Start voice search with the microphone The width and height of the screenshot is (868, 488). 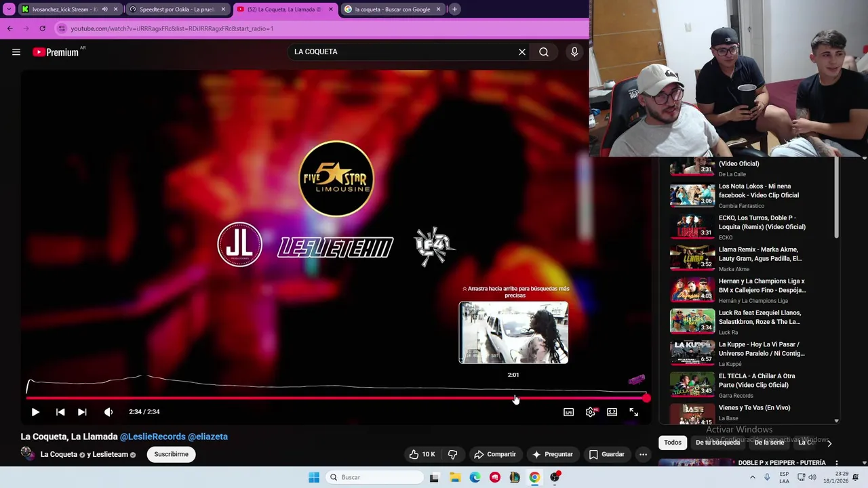point(574,52)
